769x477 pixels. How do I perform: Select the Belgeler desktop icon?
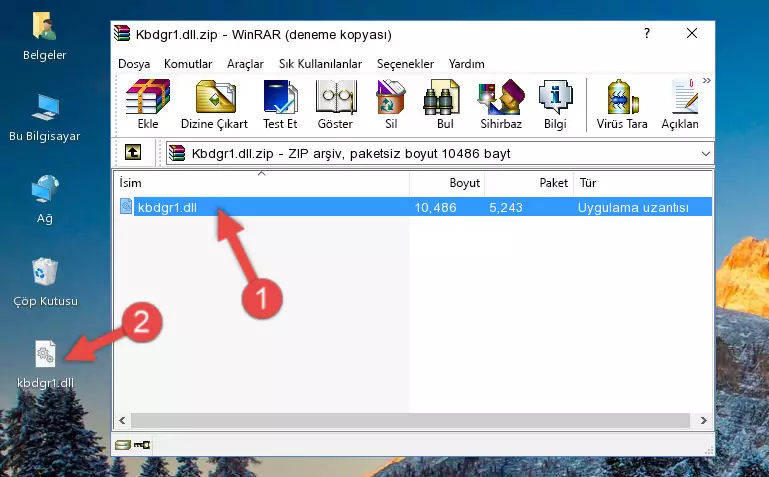(45, 37)
